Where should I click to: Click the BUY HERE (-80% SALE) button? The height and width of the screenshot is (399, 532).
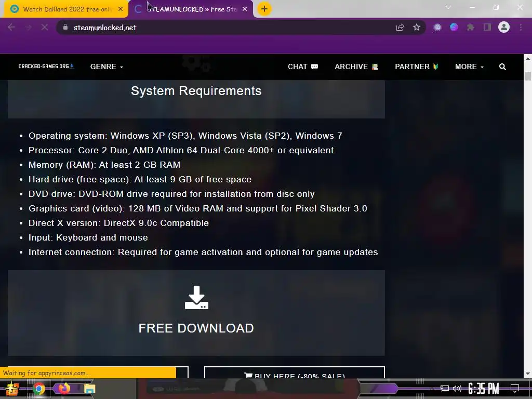click(295, 373)
